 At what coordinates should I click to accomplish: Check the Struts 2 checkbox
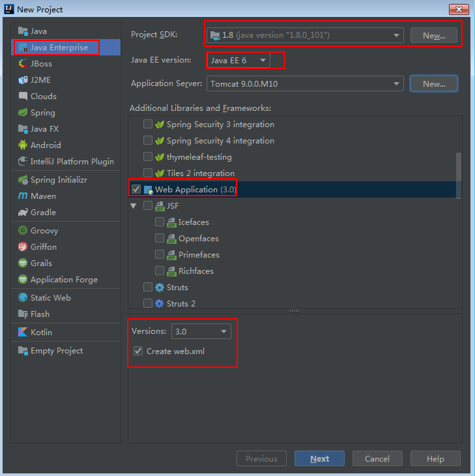148,303
